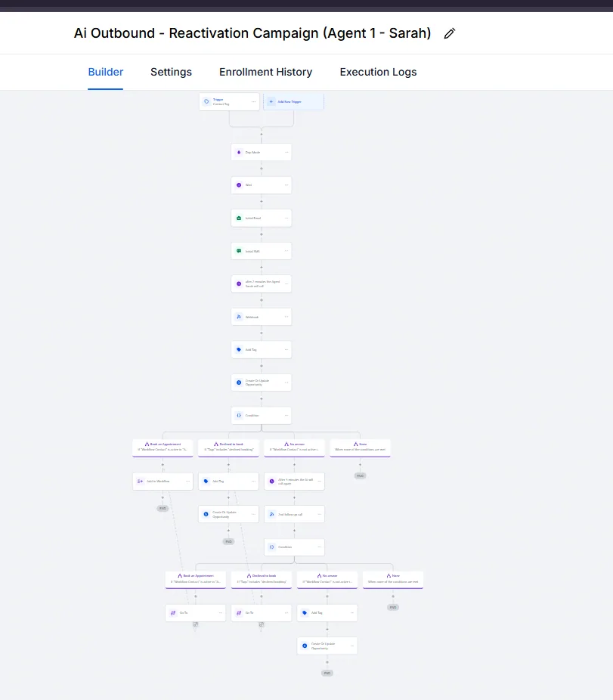Click Create Or Update Opportunity under Declined Add Tag

pos(228,514)
